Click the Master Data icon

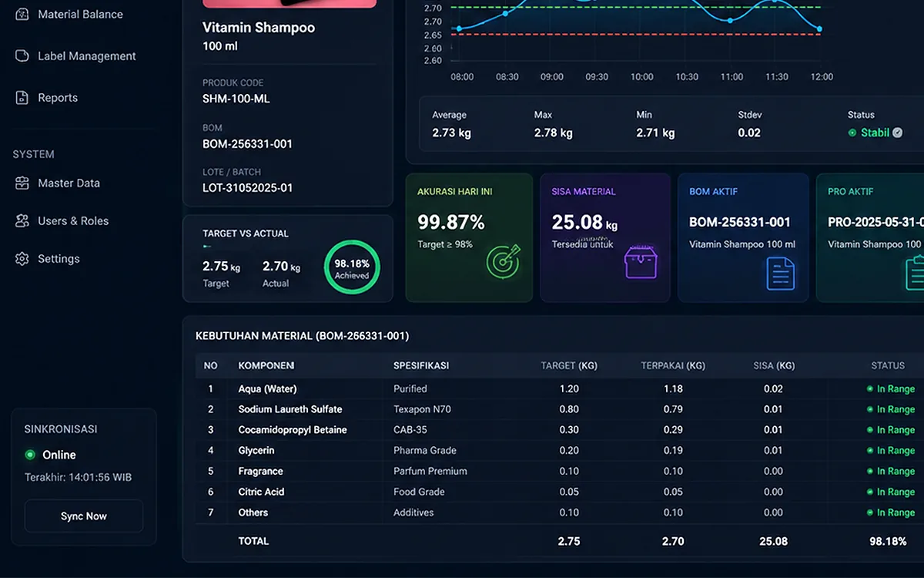(x=22, y=183)
